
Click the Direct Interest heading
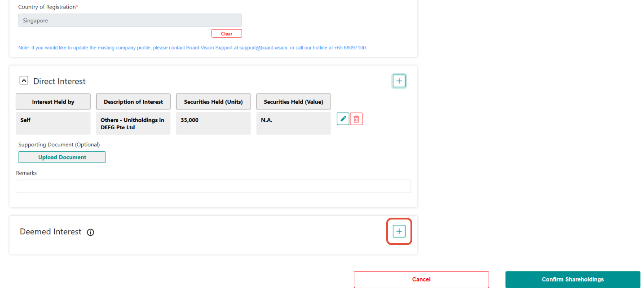pyautogui.click(x=59, y=81)
